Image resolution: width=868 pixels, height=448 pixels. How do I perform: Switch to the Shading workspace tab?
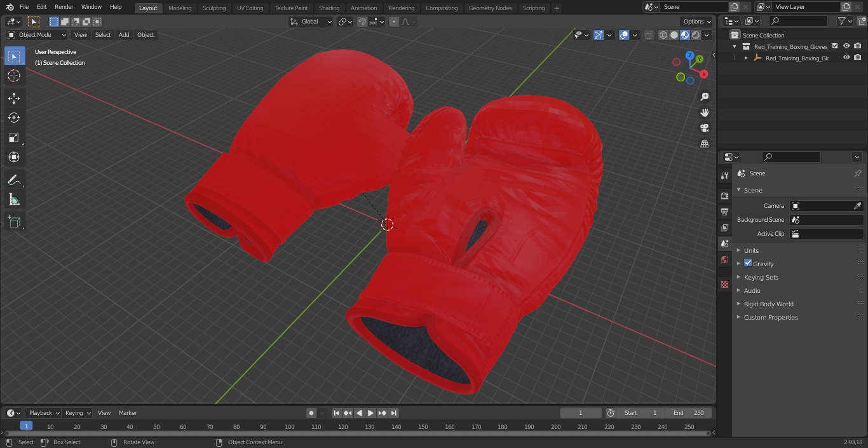click(329, 8)
